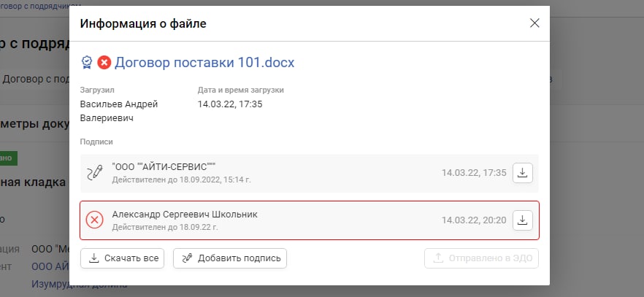The height and width of the screenshot is (297, 644).
Task: Download the Александр Сергеевич Школьник signature
Action: click(523, 220)
